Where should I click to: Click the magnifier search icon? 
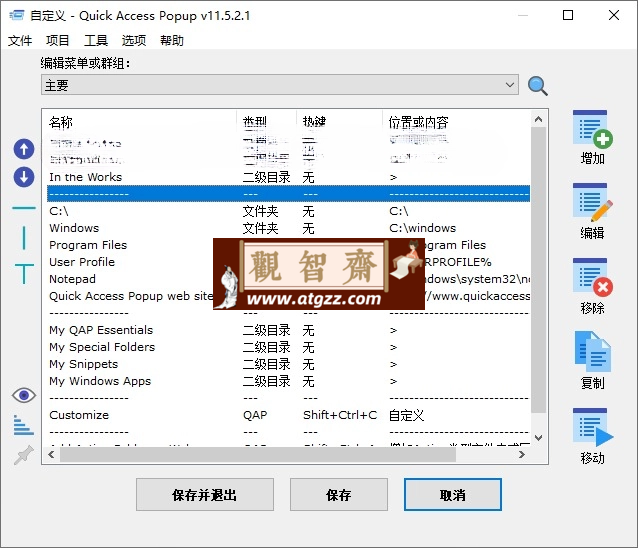(537, 86)
